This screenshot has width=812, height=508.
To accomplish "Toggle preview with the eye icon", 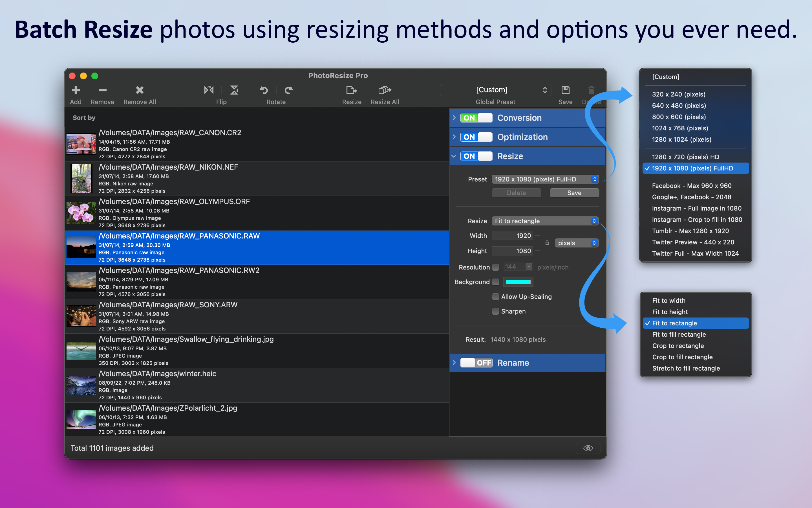I will pyautogui.click(x=588, y=448).
